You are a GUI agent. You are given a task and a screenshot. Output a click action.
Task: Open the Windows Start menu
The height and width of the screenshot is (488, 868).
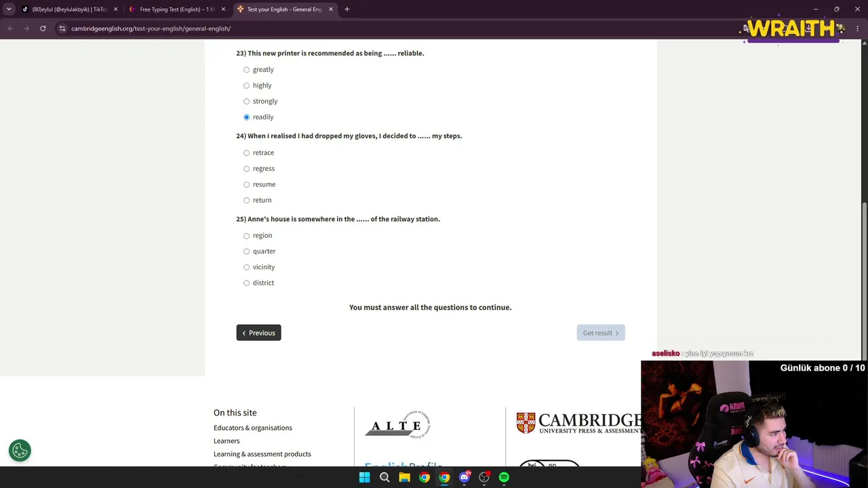(365, 478)
